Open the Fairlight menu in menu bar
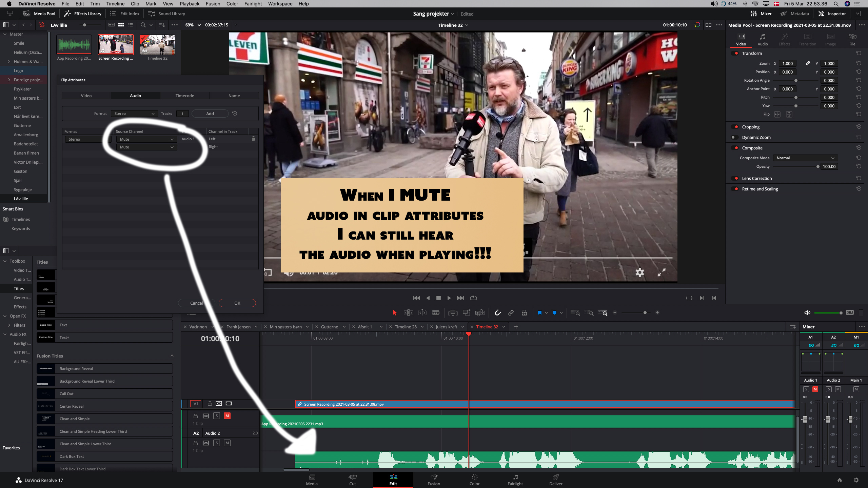Screen dimensions: 868x488 coord(253,4)
